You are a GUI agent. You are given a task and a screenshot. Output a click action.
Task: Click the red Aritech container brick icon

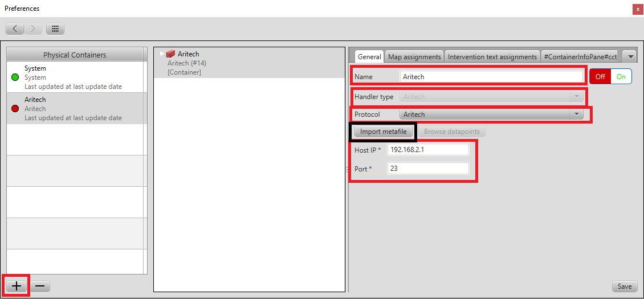click(x=170, y=54)
